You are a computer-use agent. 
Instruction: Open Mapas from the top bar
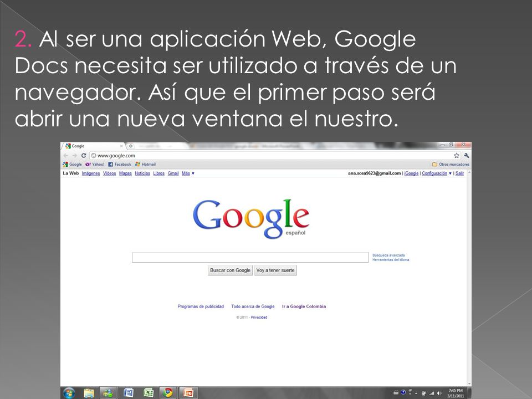125,173
